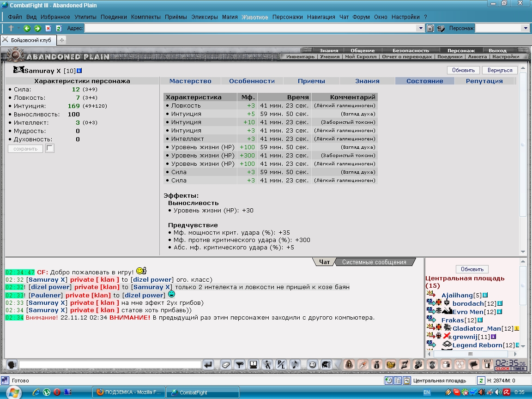Open Инвентарь link in header
Image resolution: width=532 pixels, height=399 pixels.
click(300, 57)
